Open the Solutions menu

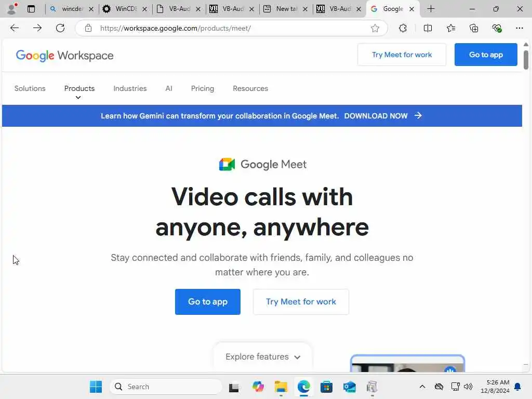[x=30, y=88]
